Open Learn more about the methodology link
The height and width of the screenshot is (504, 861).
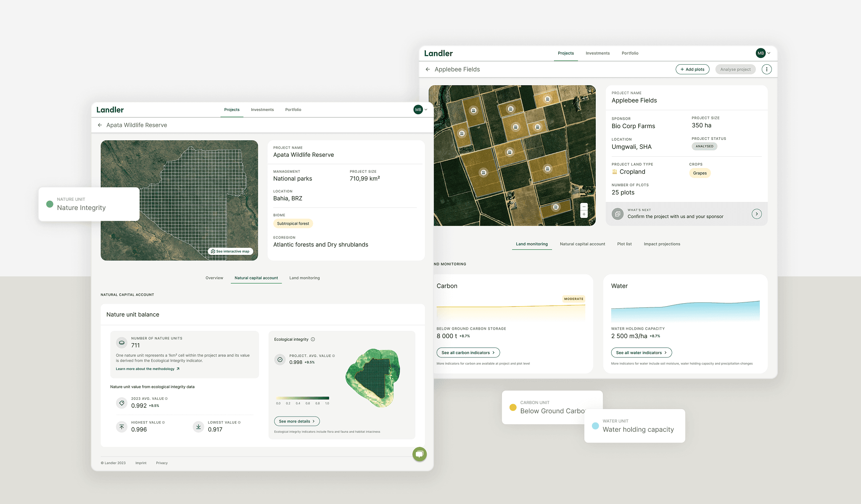coord(148,369)
